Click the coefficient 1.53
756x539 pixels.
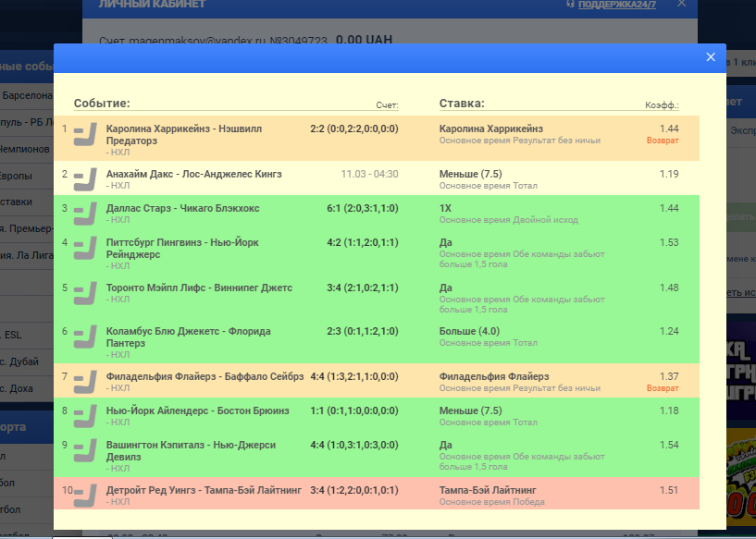[x=669, y=242]
